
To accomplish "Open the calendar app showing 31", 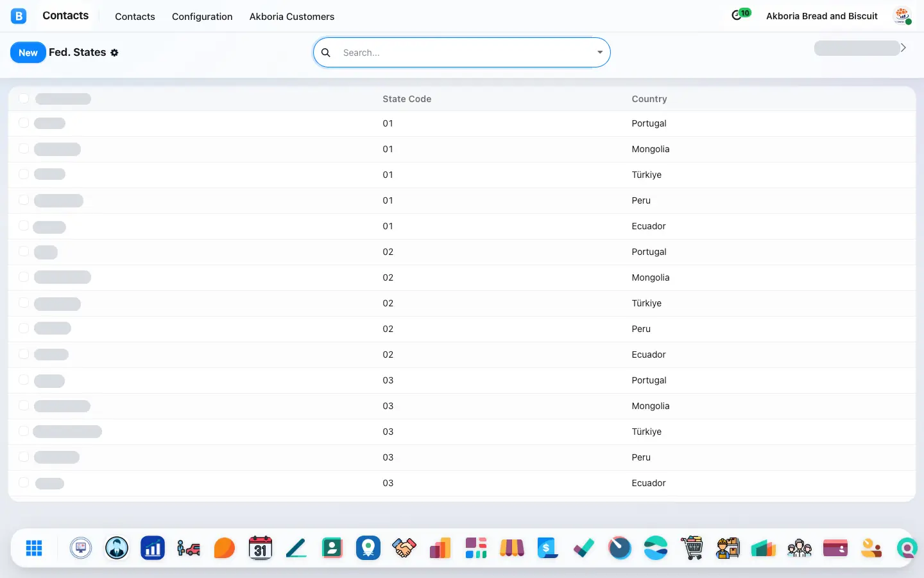I will [x=260, y=548].
